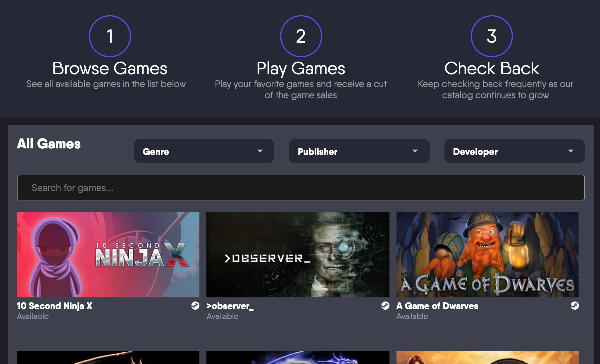Click the Browse Games section title
The width and height of the screenshot is (600, 364).
[110, 68]
